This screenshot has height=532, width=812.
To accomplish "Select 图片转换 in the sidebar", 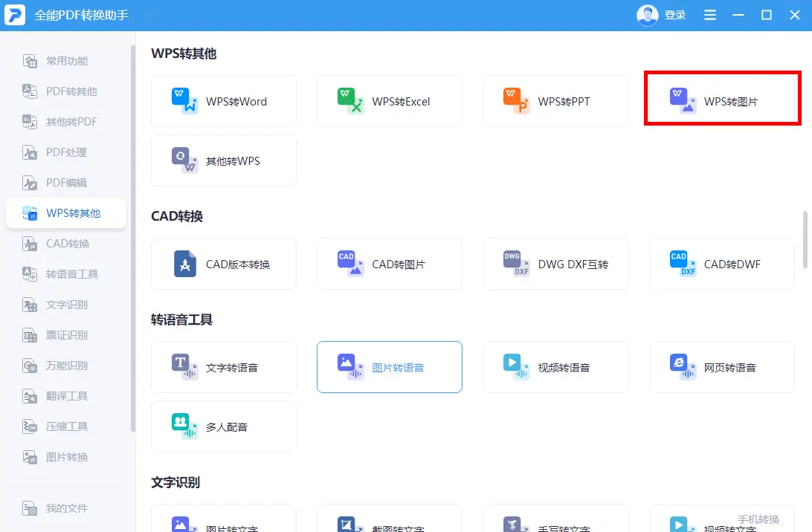I will (x=66, y=458).
